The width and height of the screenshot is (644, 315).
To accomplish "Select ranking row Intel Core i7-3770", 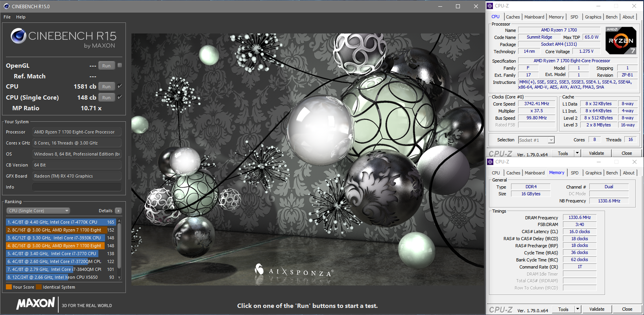I will click(x=61, y=254).
